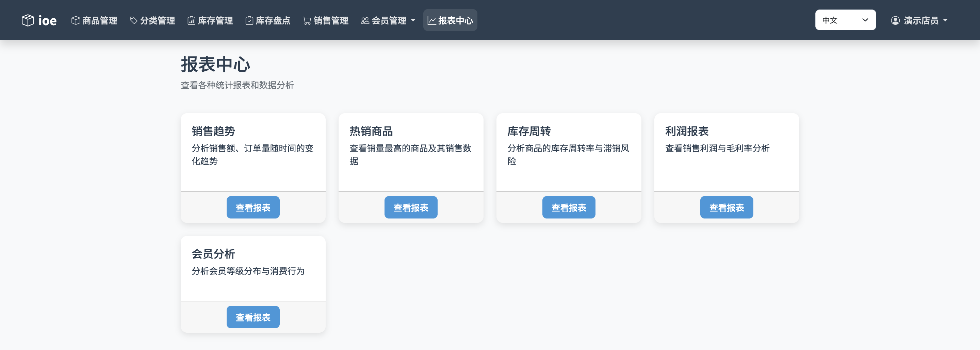Click the 库存周转 card title
The height and width of the screenshot is (350, 980).
tap(529, 131)
